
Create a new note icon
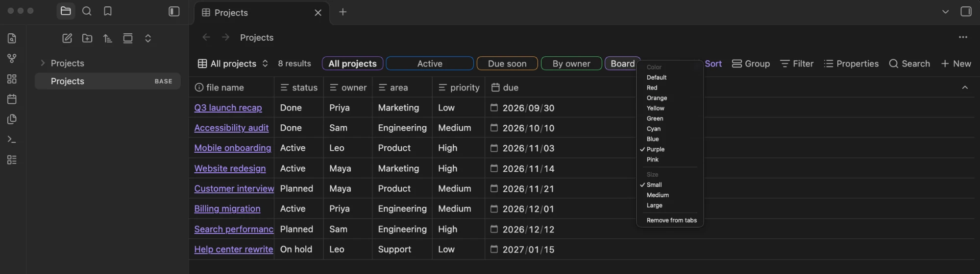[x=67, y=38]
